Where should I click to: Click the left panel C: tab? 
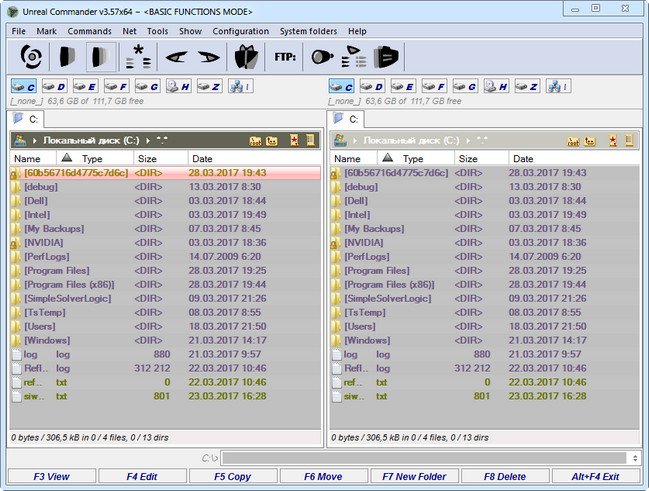tap(26, 119)
